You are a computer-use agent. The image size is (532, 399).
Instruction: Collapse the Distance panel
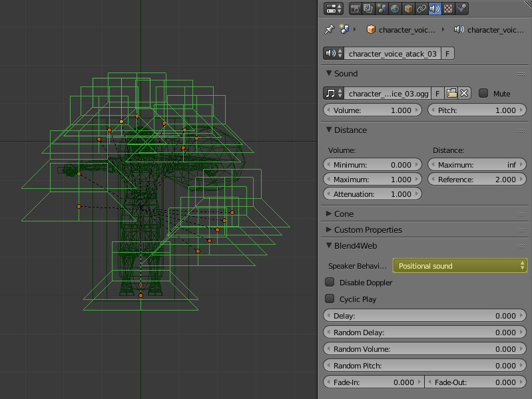[328, 130]
